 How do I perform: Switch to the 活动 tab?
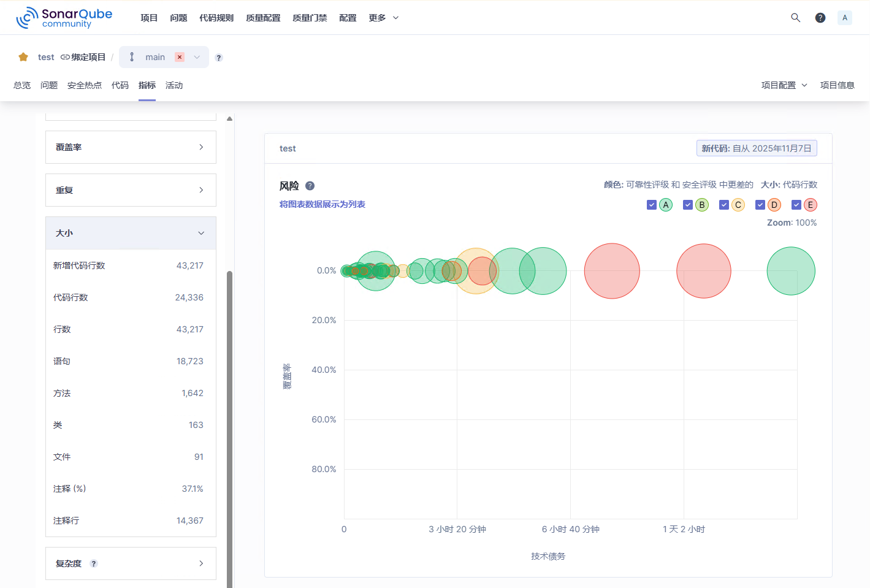pos(174,85)
